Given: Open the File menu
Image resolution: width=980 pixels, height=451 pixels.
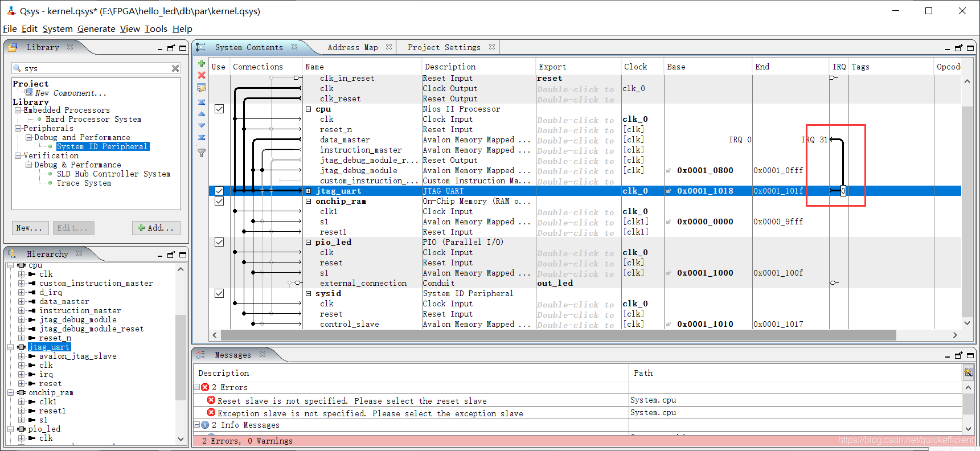Looking at the screenshot, I should point(10,29).
